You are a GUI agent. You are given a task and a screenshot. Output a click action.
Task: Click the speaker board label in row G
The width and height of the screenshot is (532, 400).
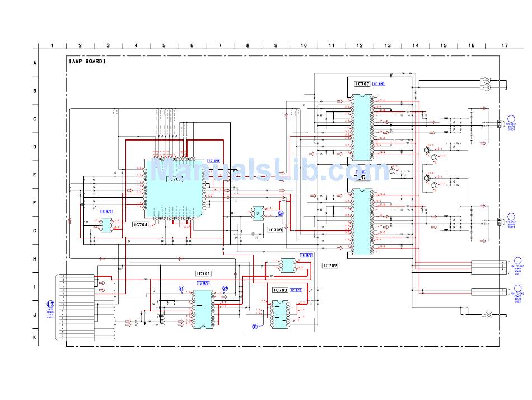coord(511,225)
